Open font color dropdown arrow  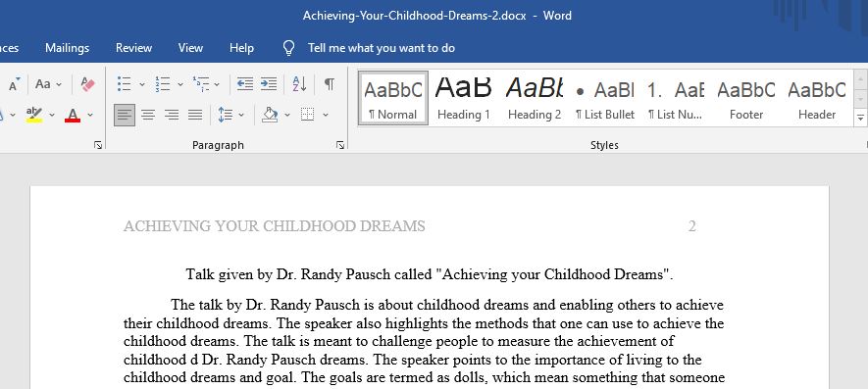coord(90,115)
